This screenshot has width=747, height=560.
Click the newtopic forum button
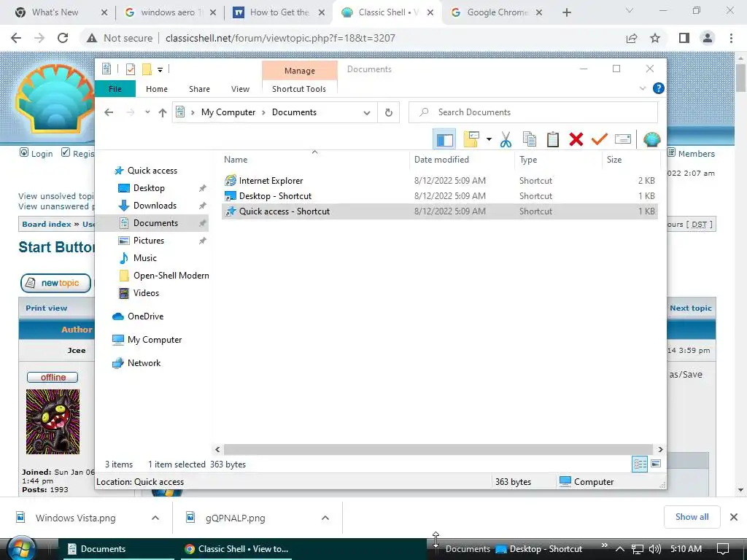[55, 284]
